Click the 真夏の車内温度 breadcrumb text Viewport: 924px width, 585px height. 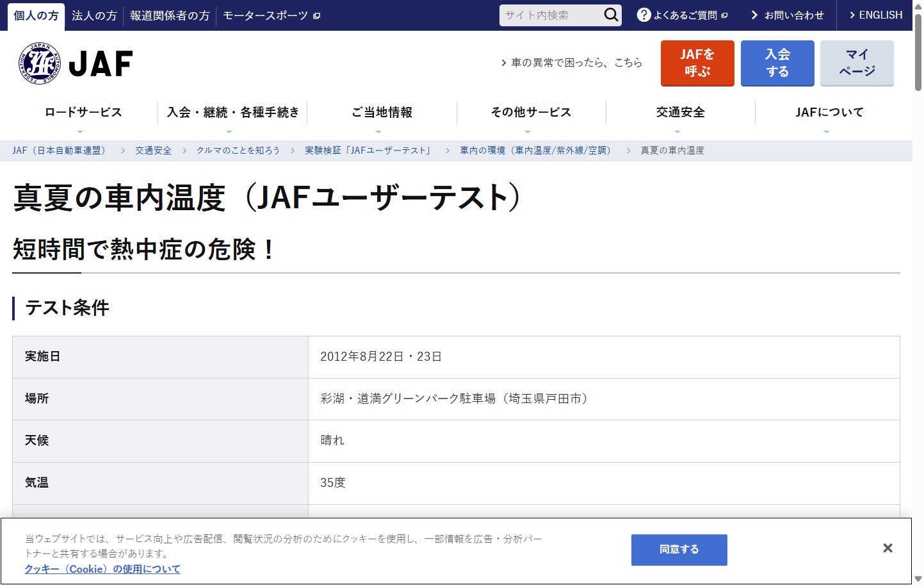point(672,151)
